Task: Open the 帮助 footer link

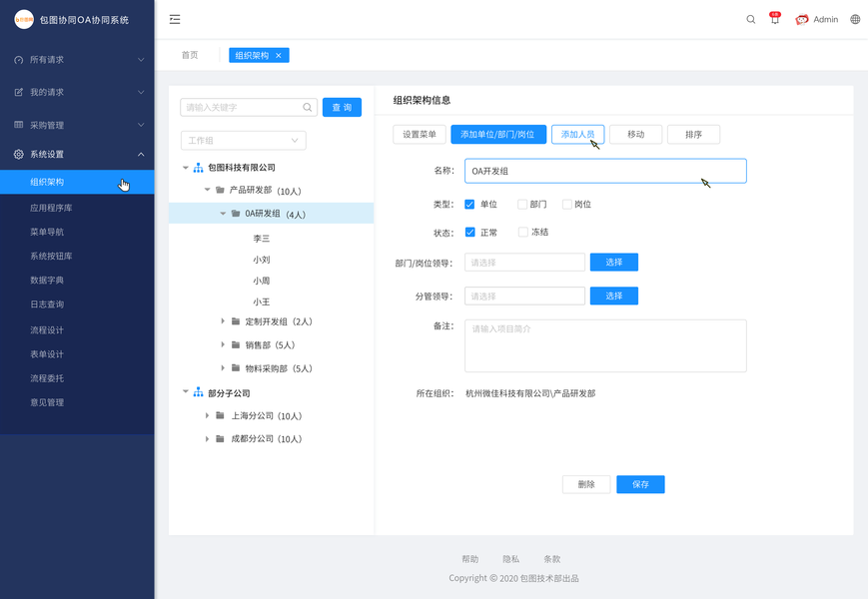Action: pos(470,559)
